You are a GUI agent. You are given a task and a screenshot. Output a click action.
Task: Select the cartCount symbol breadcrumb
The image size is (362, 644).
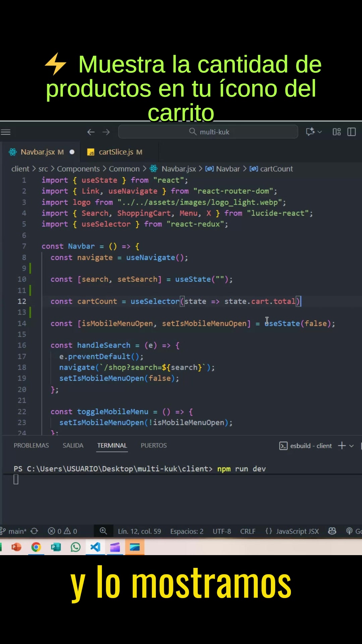tap(277, 169)
